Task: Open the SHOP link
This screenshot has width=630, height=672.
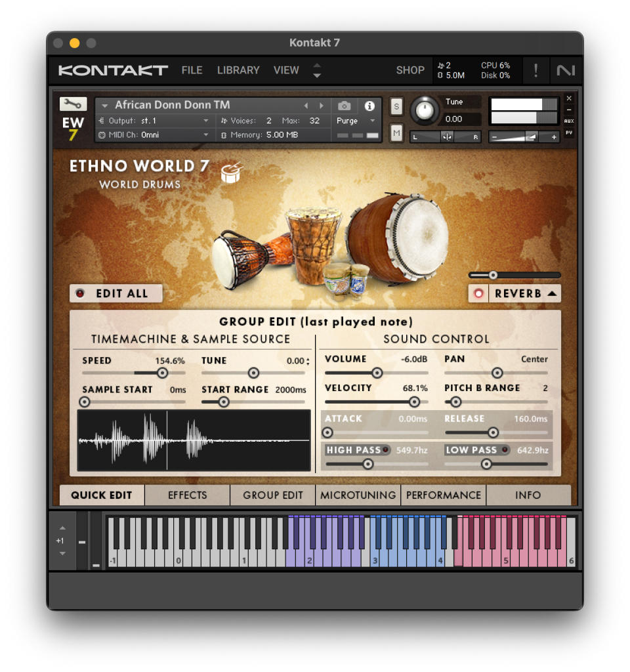Action: [x=410, y=70]
